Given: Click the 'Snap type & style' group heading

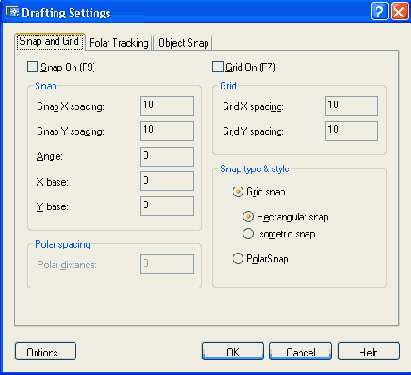Looking at the screenshot, I should click(255, 169).
